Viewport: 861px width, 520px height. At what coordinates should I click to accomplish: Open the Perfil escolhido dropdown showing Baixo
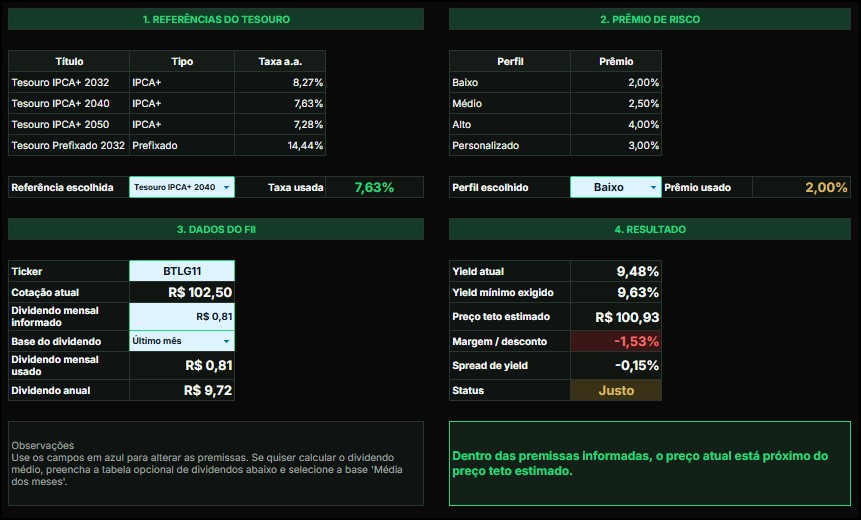(616, 187)
